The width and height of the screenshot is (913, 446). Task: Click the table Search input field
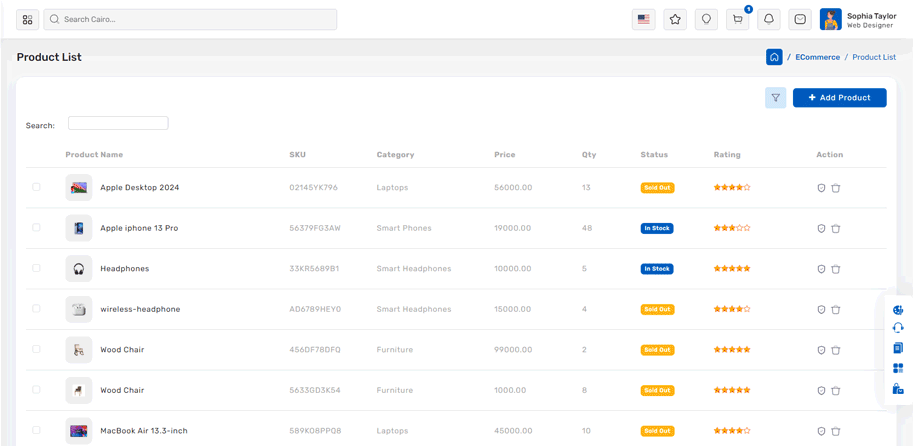(x=118, y=123)
